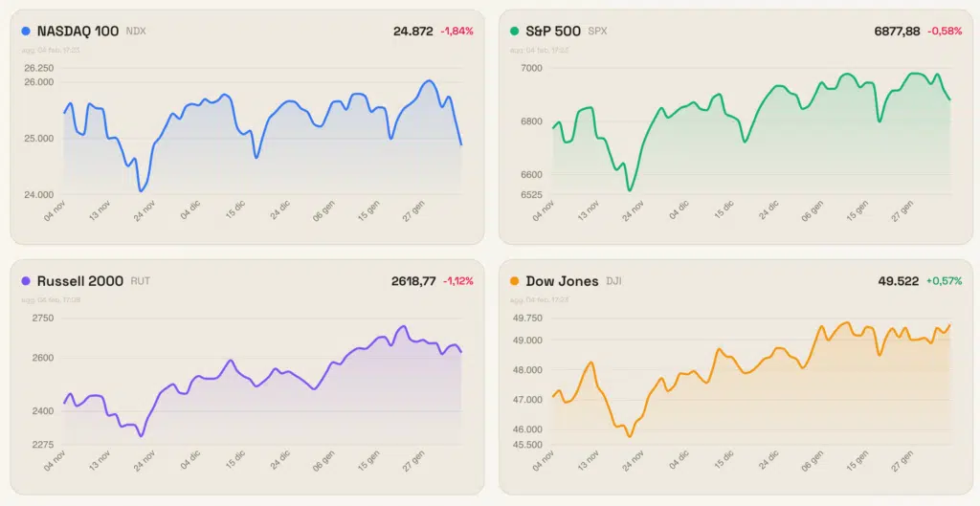Click the purple dot beside Russell 2000
This screenshot has height=506, width=980.
tap(25, 281)
